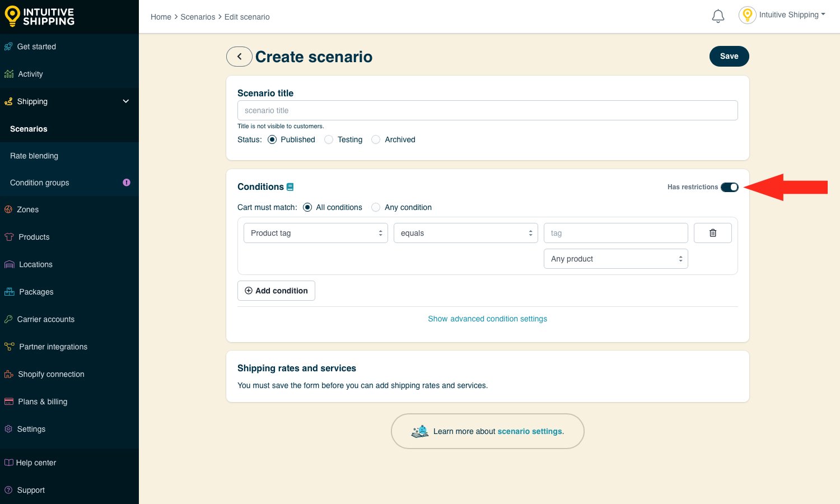Viewport: 840px width, 504px height.
Task: Focus the tag value field
Action: 616,233
